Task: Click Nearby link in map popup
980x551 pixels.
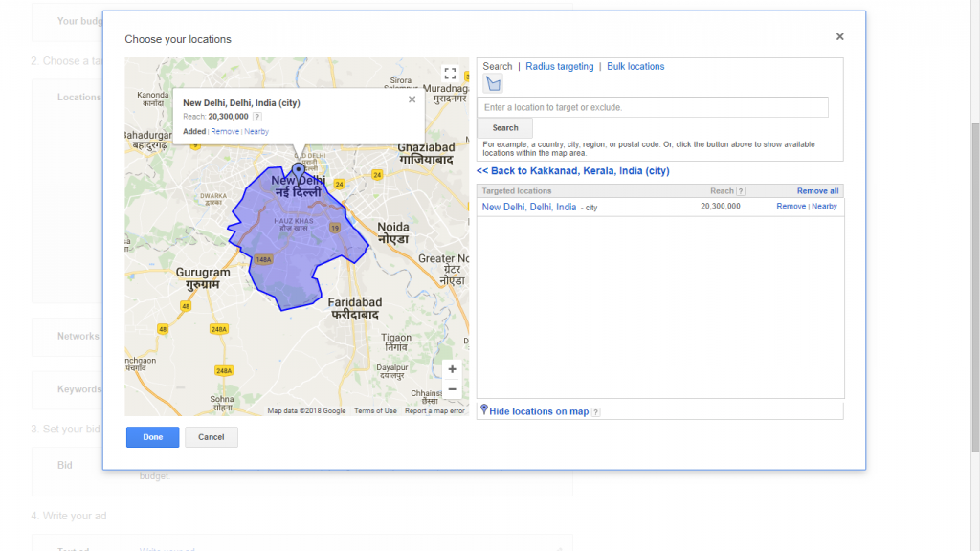Action: (x=256, y=131)
